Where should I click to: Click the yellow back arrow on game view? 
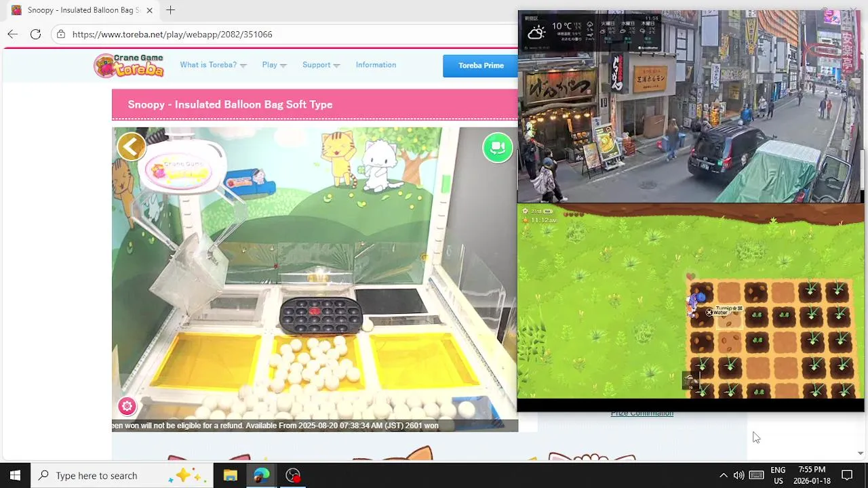[x=132, y=146]
